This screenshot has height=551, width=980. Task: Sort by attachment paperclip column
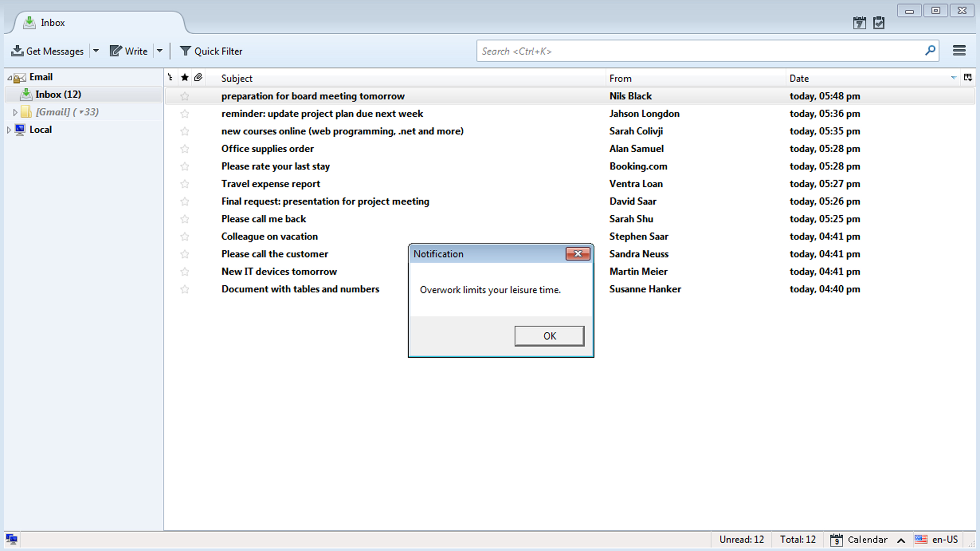click(198, 77)
